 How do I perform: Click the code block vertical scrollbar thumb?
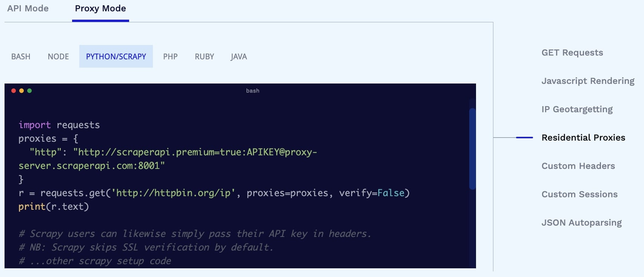[x=472, y=149]
